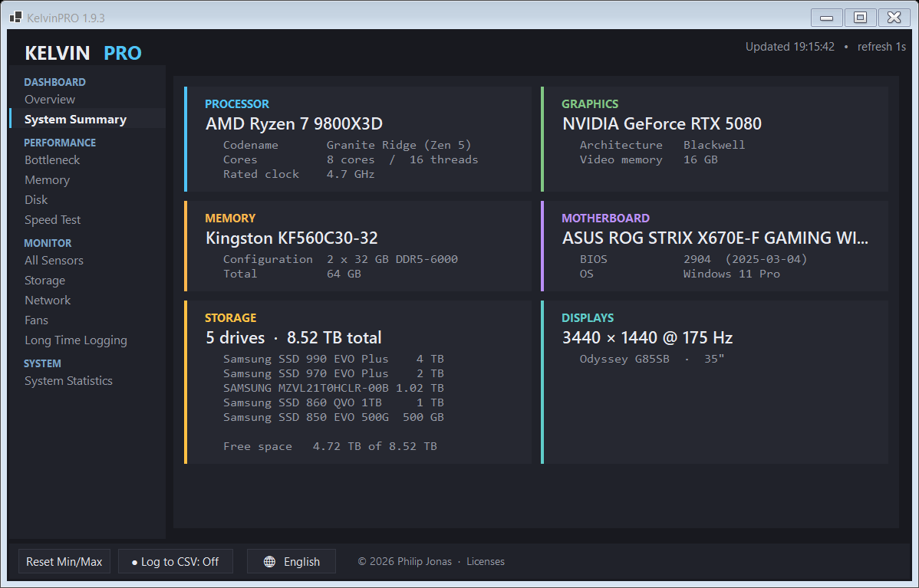This screenshot has width=919, height=588.
Task: Click the 5 drives · 8.52 TB total heading
Action: pyautogui.click(x=294, y=338)
